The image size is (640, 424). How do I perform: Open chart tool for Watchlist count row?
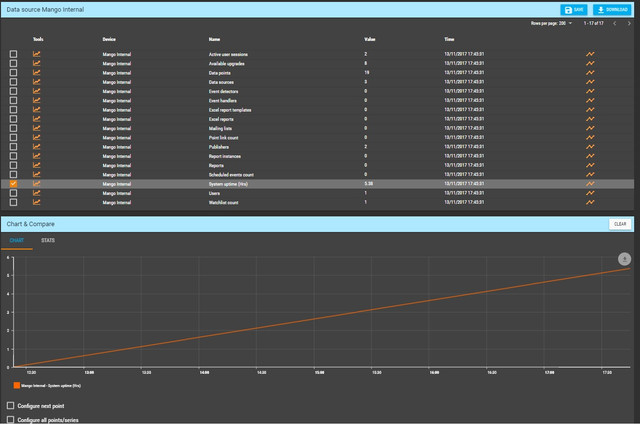pos(36,202)
